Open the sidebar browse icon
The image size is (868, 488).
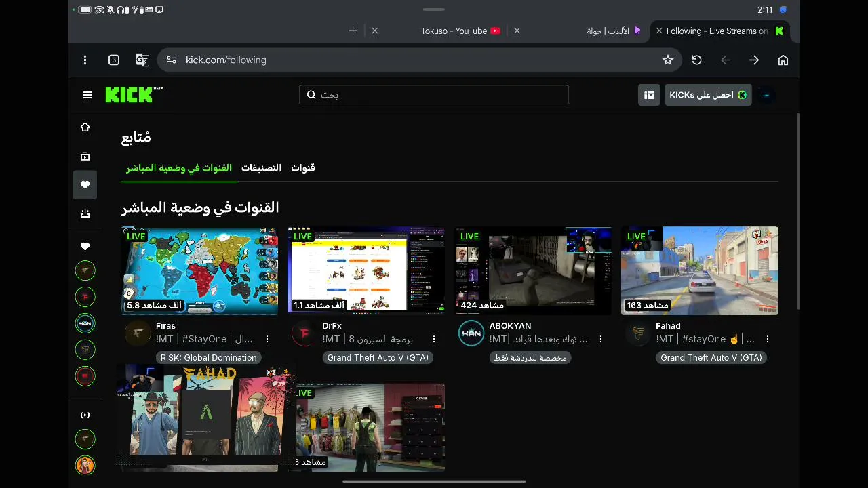pyautogui.click(x=85, y=156)
